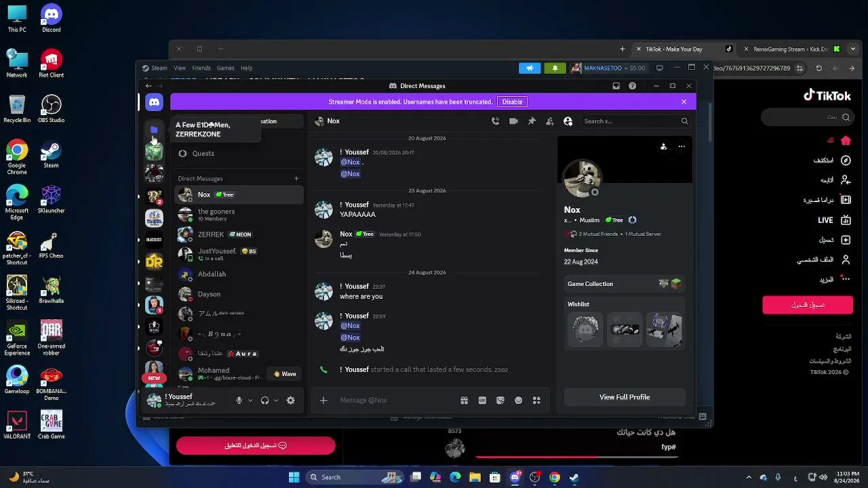Open Steam notifications bell

[x=555, y=68]
